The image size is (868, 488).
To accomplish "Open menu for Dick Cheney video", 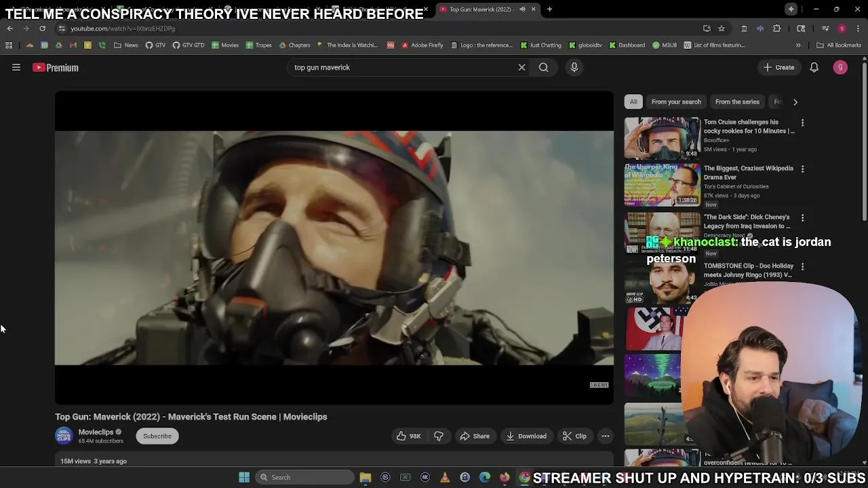I will (x=802, y=218).
